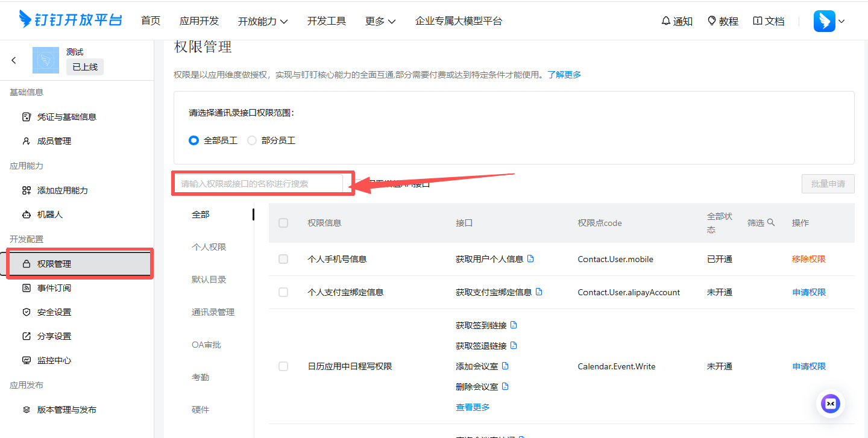Viewport: 868px width, 438px height.
Task: Open doc icon beside 获取支付宝绑定信息
Action: pyautogui.click(x=539, y=292)
